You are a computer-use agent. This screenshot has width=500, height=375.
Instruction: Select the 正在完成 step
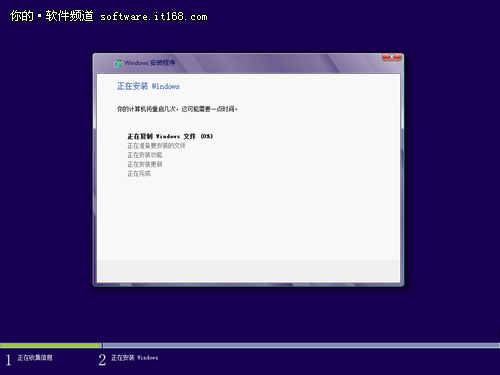pyautogui.click(x=139, y=174)
